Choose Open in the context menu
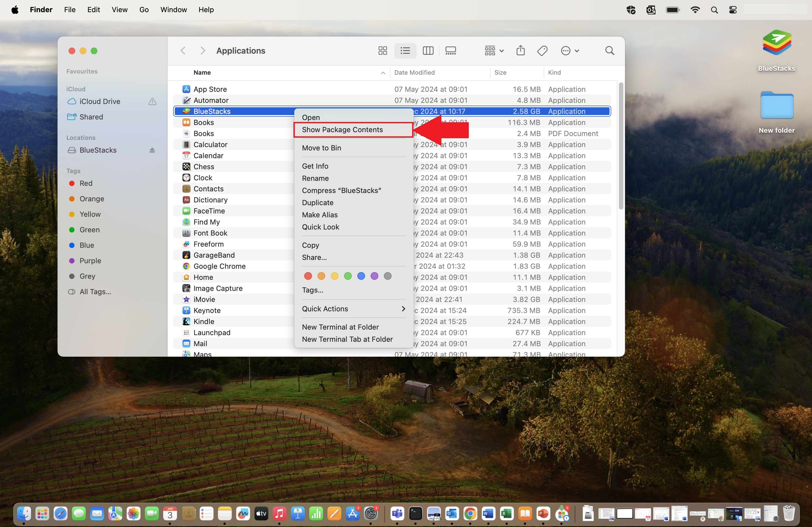This screenshot has height=527, width=812. [x=354, y=117]
